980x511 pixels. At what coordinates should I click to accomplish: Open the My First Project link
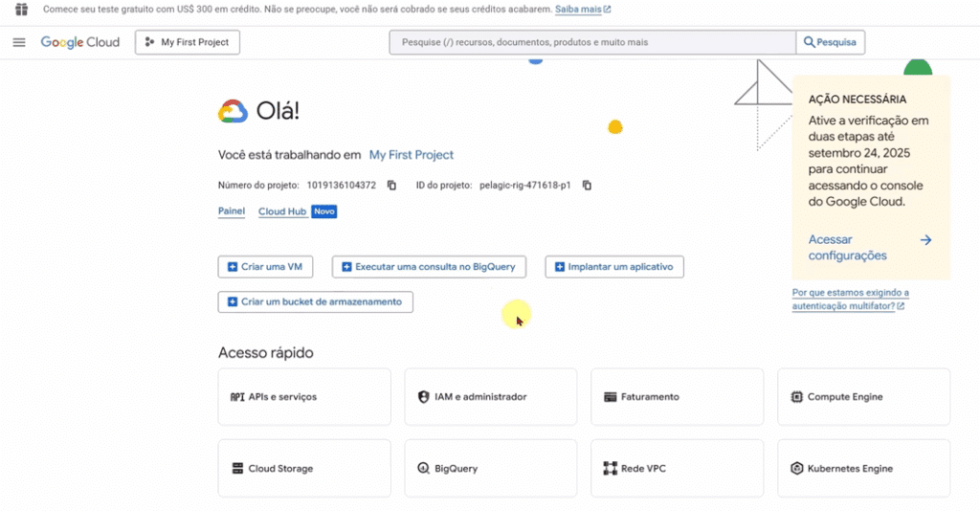click(412, 155)
